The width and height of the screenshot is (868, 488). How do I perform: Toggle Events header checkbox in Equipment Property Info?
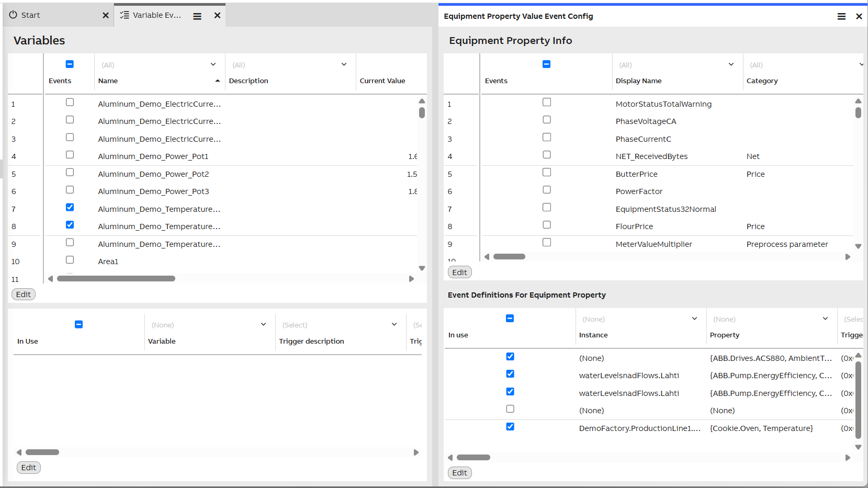pos(546,64)
